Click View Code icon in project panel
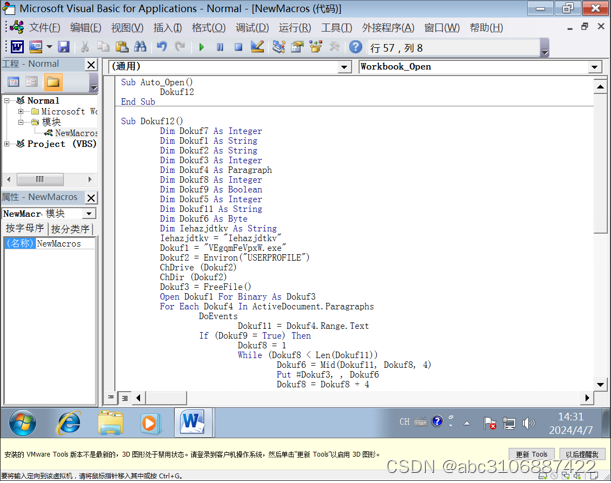This screenshot has width=611, height=483. [x=14, y=82]
